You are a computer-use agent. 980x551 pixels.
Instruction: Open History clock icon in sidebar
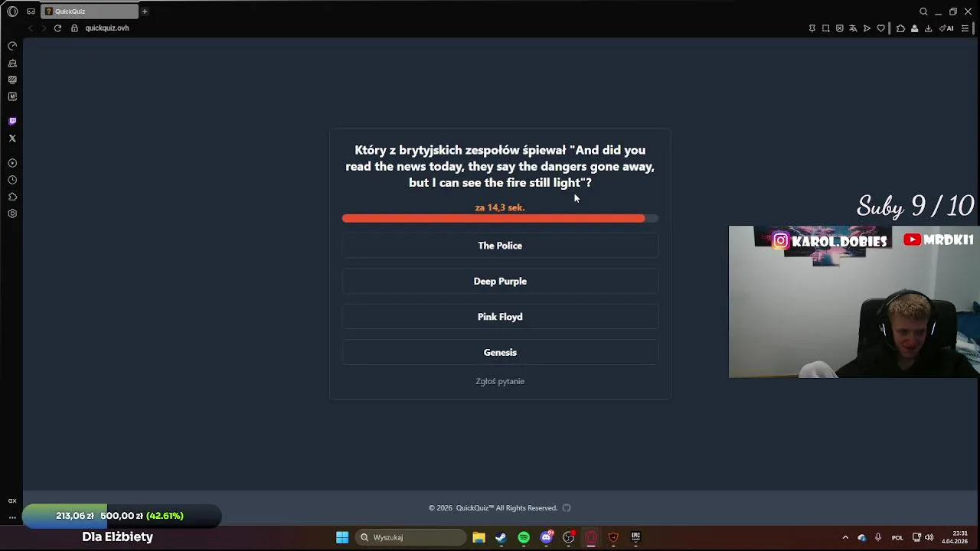[x=12, y=180]
